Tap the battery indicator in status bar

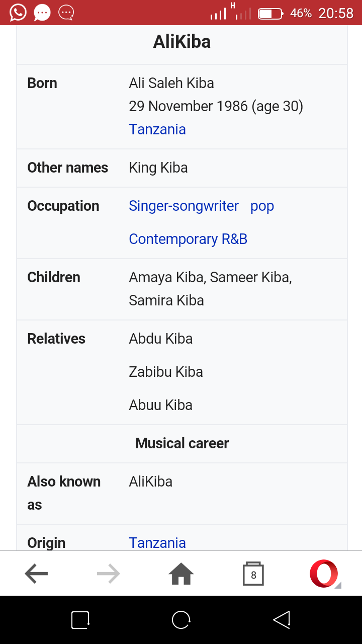pyautogui.click(x=270, y=14)
